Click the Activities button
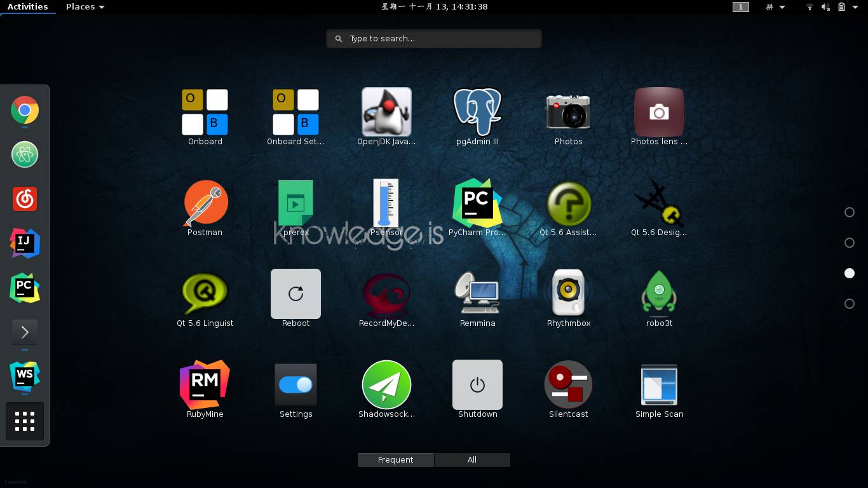 click(x=28, y=7)
